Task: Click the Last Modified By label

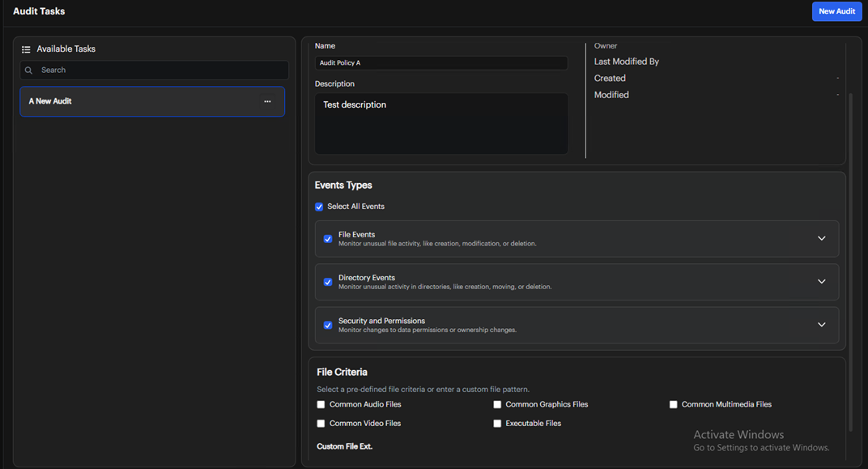Action: pyautogui.click(x=626, y=62)
